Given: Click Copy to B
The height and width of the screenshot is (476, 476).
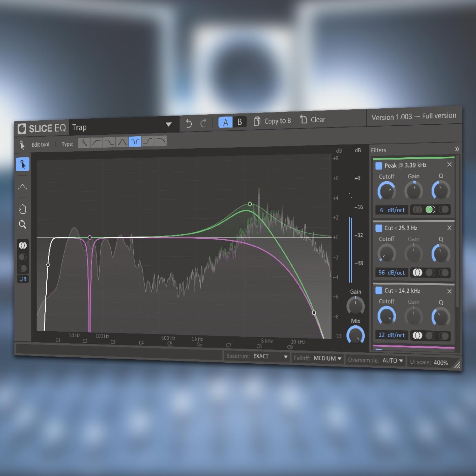Looking at the screenshot, I should pyautogui.click(x=272, y=121).
